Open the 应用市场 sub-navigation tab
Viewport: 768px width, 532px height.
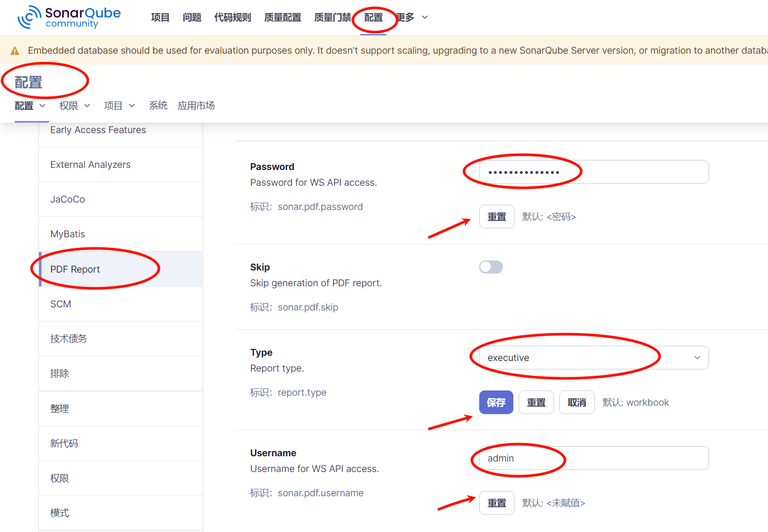point(196,106)
